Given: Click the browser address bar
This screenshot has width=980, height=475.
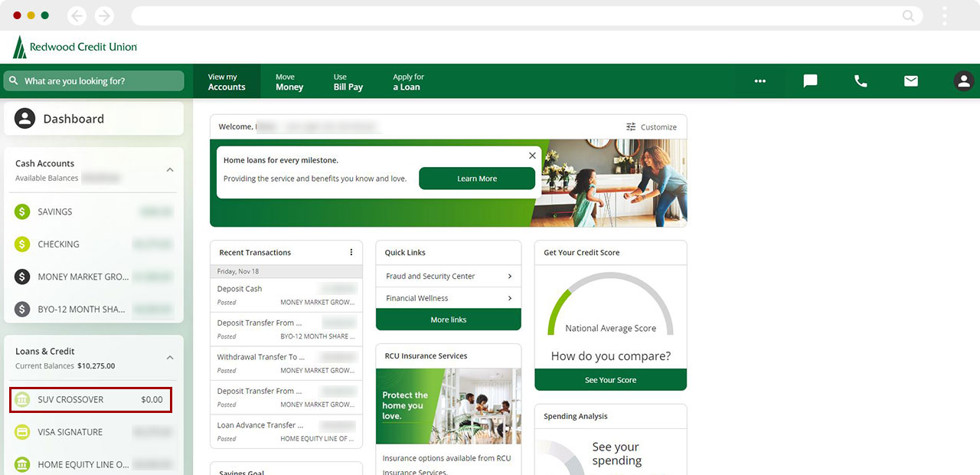Looking at the screenshot, I should pyautogui.click(x=527, y=15).
